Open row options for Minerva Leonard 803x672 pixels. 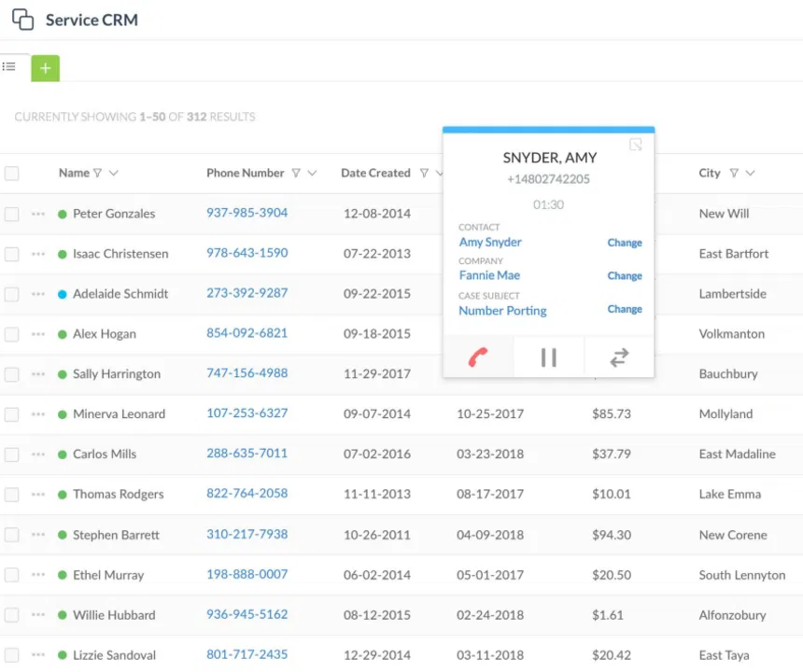pyautogui.click(x=38, y=414)
